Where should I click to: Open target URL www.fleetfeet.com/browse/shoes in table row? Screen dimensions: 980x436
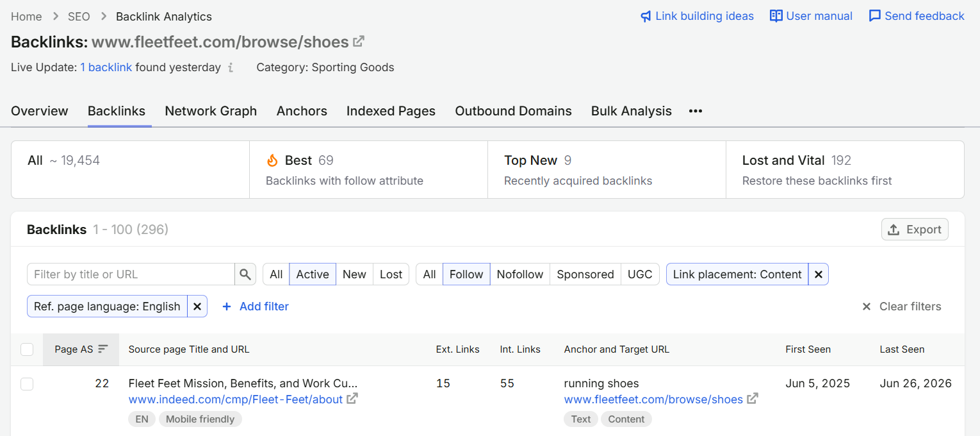pos(653,399)
